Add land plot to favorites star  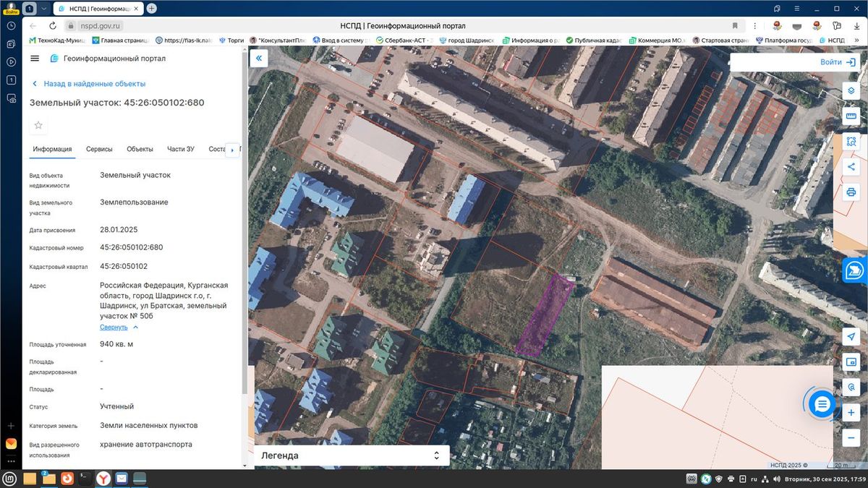[x=38, y=125]
